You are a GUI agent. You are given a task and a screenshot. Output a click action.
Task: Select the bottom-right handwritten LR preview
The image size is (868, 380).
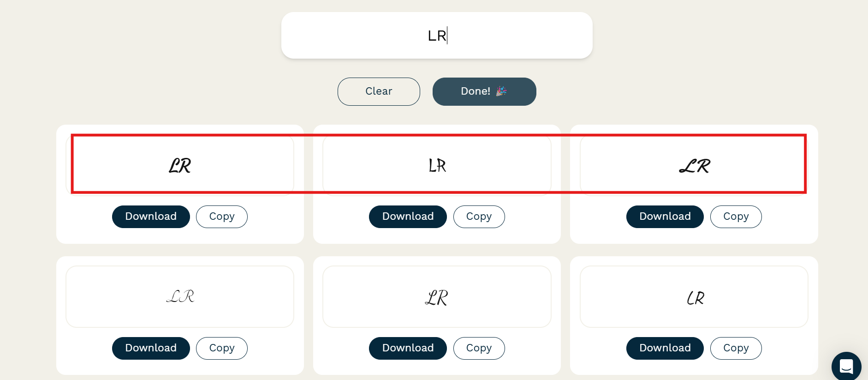pos(694,296)
